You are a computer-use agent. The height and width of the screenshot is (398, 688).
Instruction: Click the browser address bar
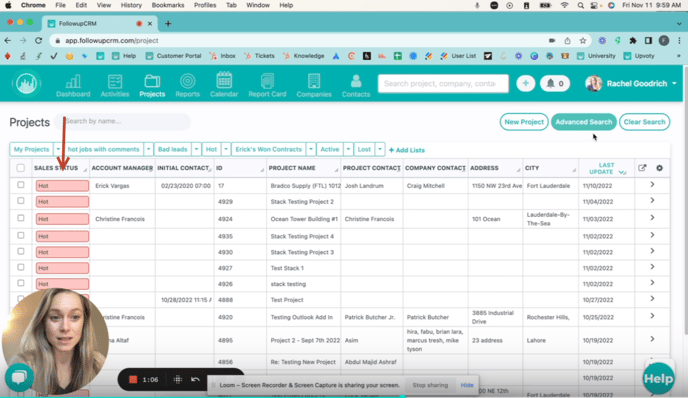(x=298, y=40)
